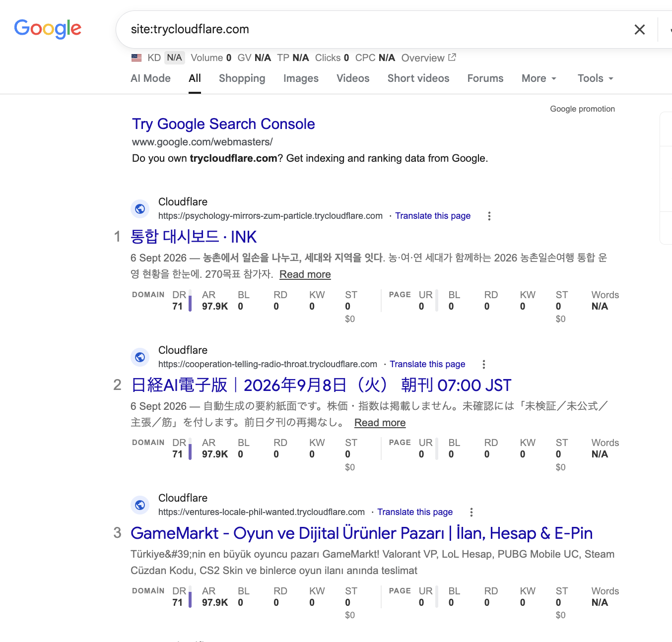672x642 pixels.
Task: Switch to the Shopping tab
Action: point(242,78)
